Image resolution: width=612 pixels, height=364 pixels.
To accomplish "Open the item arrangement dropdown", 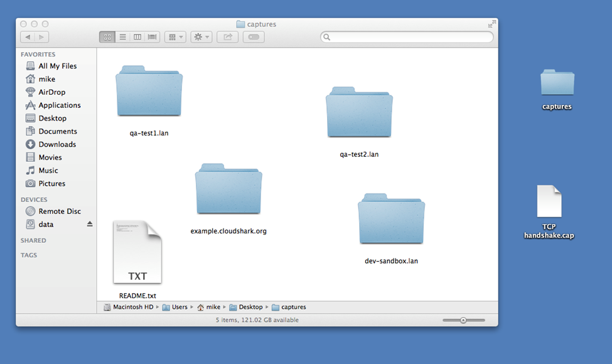I will tap(175, 37).
